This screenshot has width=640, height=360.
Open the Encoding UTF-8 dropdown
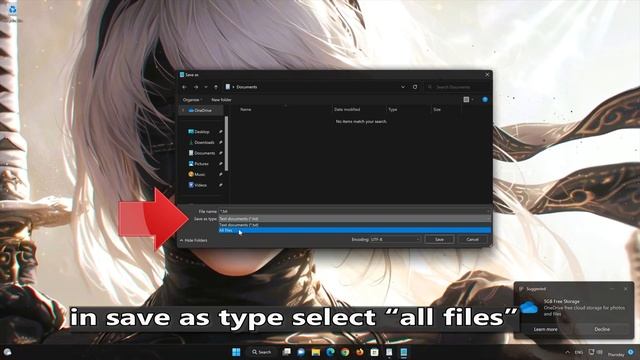[395, 240]
